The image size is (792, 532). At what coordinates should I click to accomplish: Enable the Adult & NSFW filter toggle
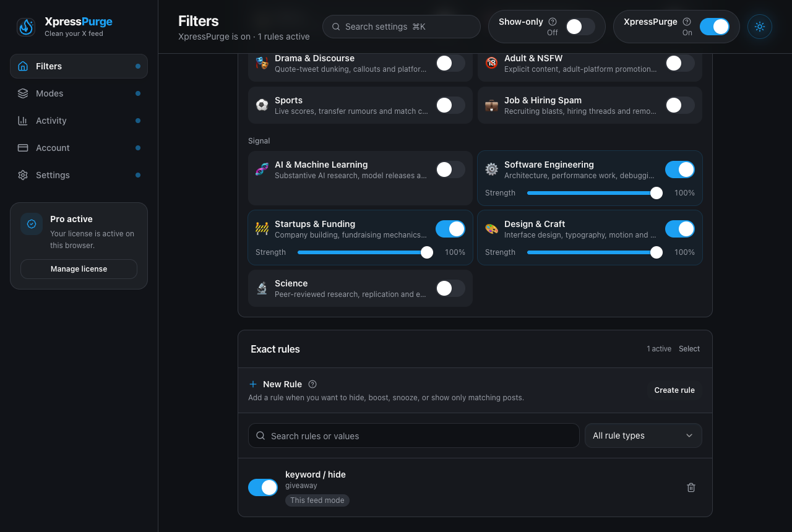[680, 63]
